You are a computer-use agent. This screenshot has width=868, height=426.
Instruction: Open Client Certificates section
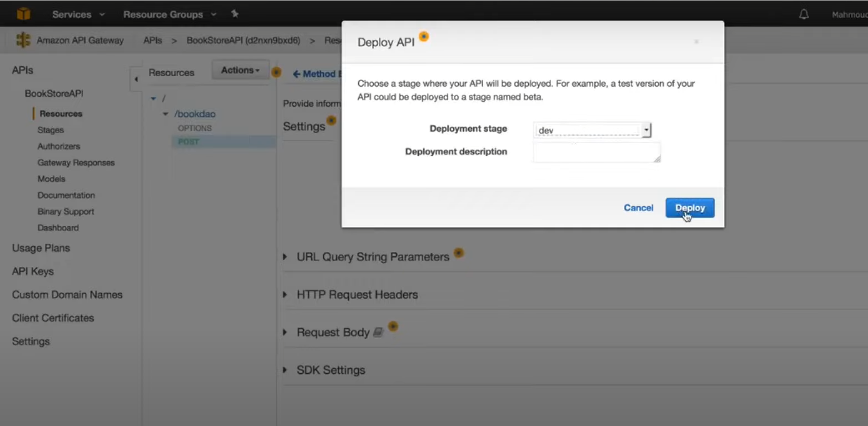(53, 318)
